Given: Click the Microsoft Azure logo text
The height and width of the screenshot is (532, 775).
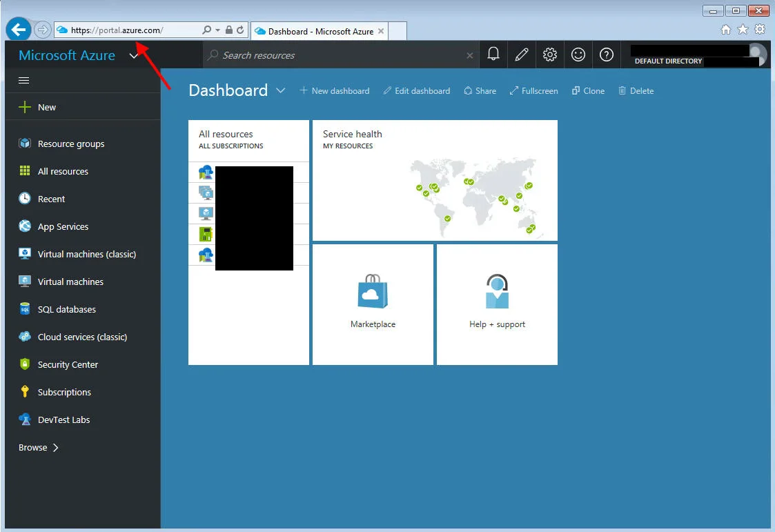Looking at the screenshot, I should click(x=67, y=55).
